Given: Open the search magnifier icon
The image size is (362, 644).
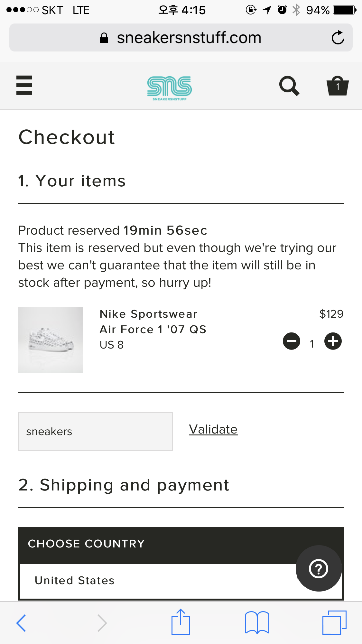Looking at the screenshot, I should (289, 86).
